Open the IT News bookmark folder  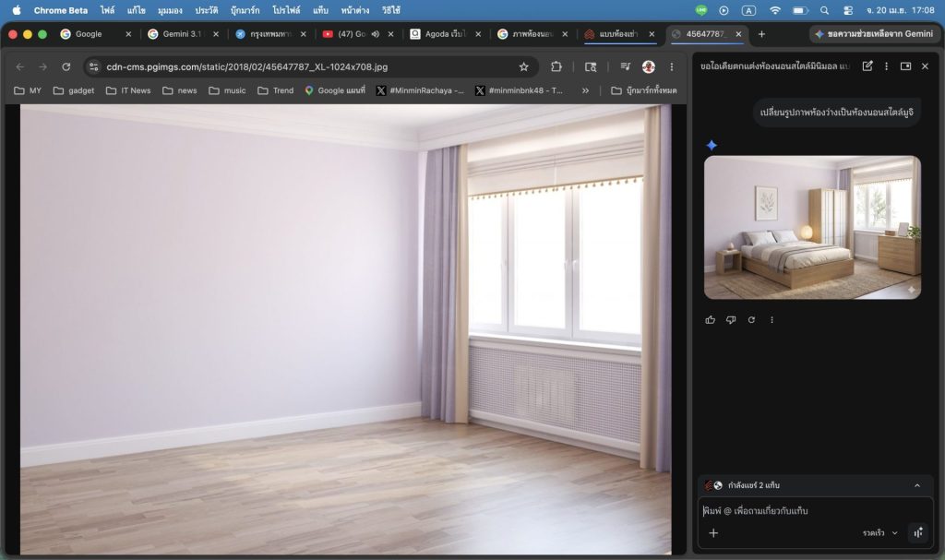[x=128, y=90]
